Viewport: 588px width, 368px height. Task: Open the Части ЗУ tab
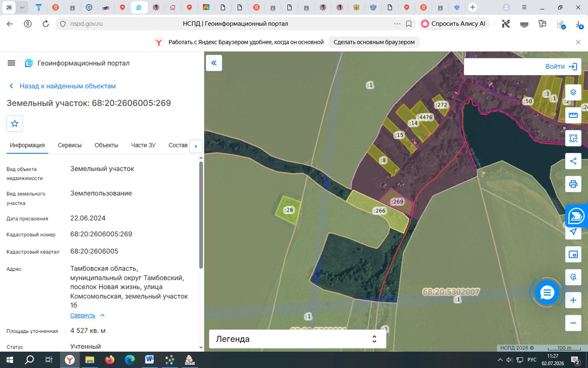tap(143, 145)
